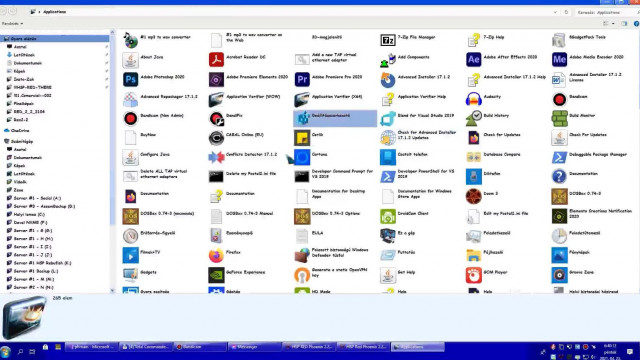Open the Conflicts Detector 17.1.2 icon

coord(216,157)
